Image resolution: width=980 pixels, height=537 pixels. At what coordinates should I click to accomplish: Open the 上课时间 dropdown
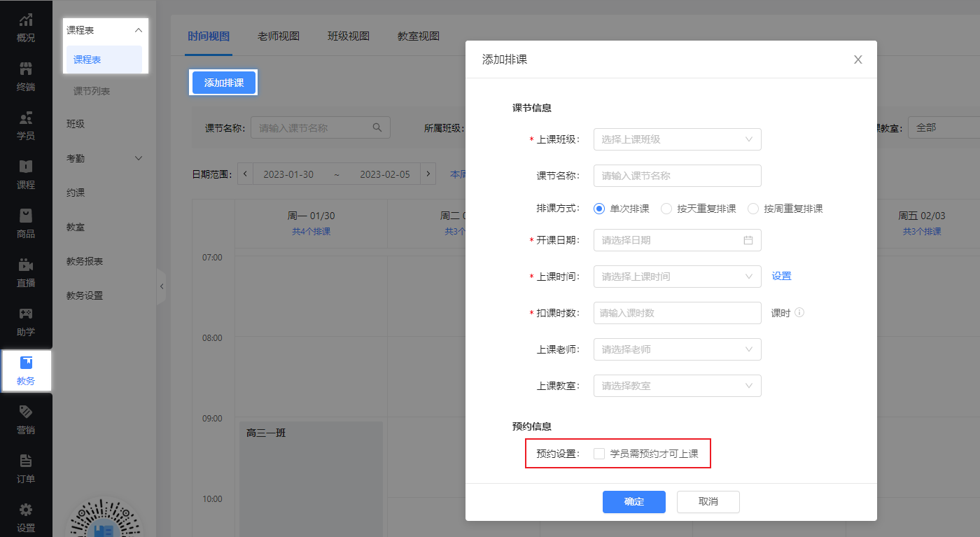(x=677, y=277)
